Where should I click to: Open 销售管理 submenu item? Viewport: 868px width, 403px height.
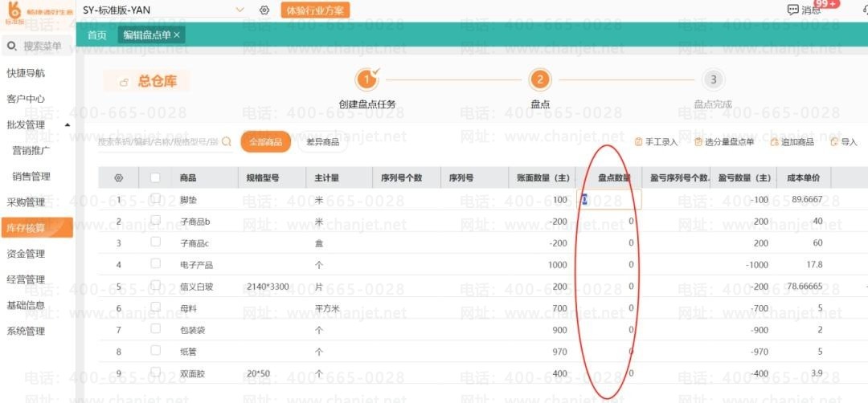coord(31,177)
